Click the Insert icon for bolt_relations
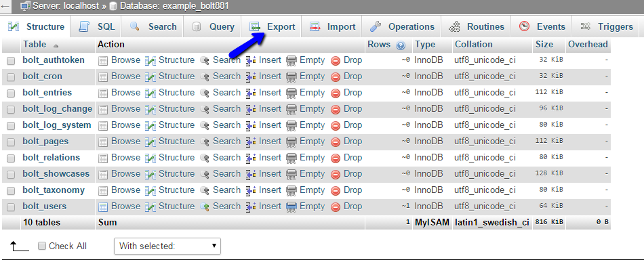The height and width of the screenshot is (260, 644). pyautogui.click(x=251, y=158)
